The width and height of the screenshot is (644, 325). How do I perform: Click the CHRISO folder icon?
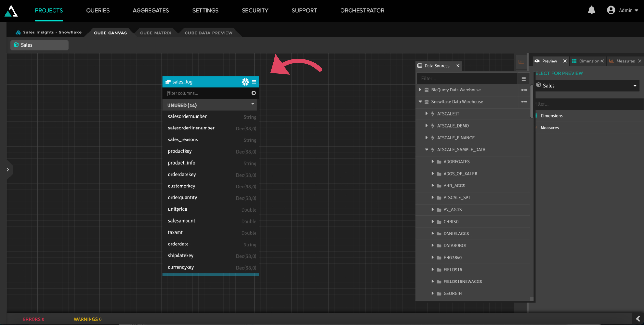(439, 222)
